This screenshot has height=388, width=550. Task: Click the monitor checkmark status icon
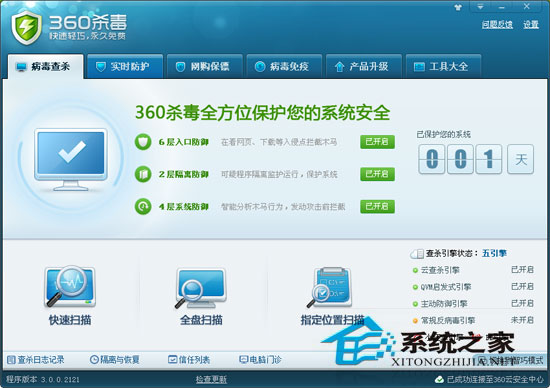[71, 160]
